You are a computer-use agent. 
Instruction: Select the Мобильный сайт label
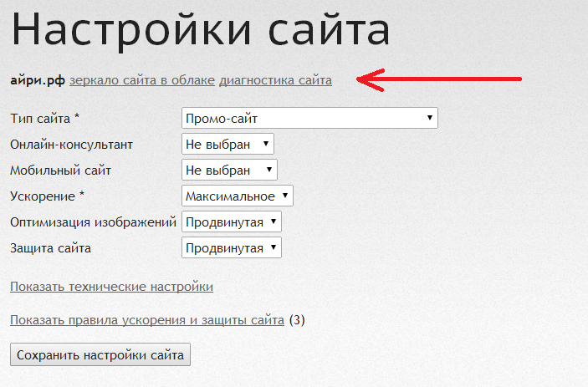point(60,171)
